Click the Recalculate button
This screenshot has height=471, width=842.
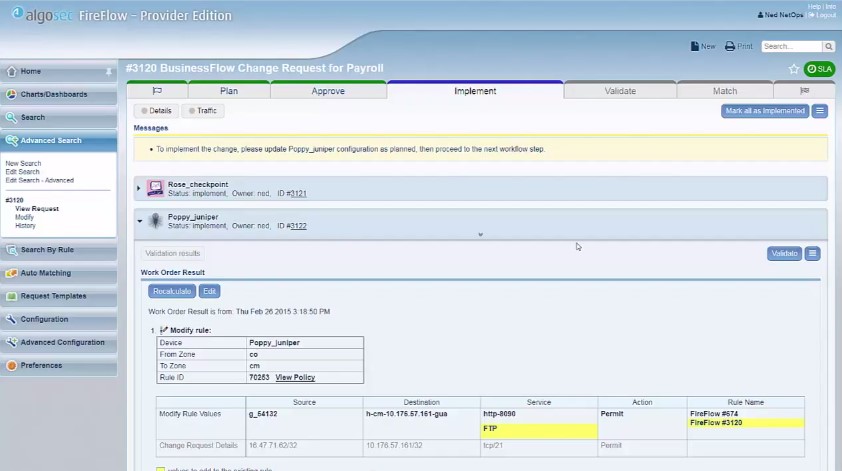(x=172, y=291)
